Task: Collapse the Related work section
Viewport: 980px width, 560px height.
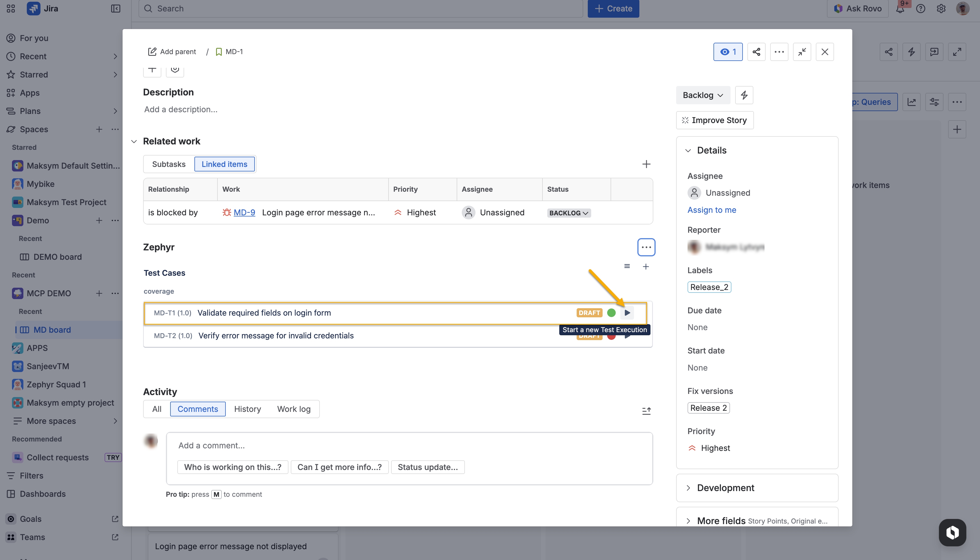Action: (x=134, y=141)
